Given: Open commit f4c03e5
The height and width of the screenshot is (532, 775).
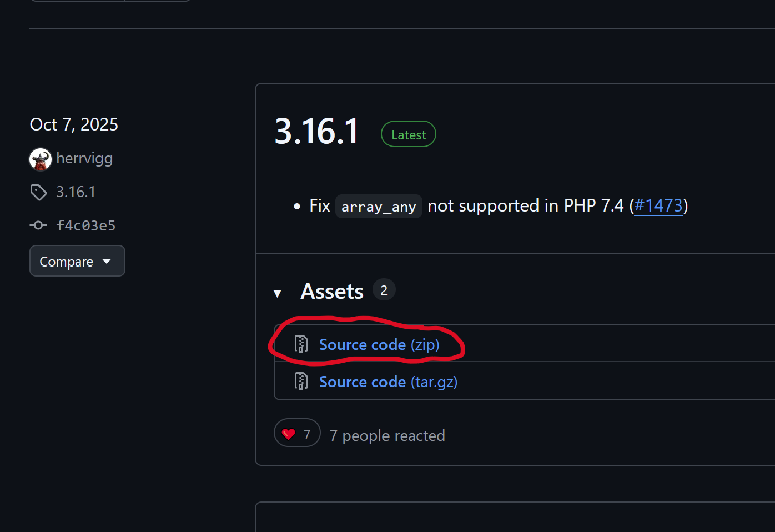Looking at the screenshot, I should point(86,225).
